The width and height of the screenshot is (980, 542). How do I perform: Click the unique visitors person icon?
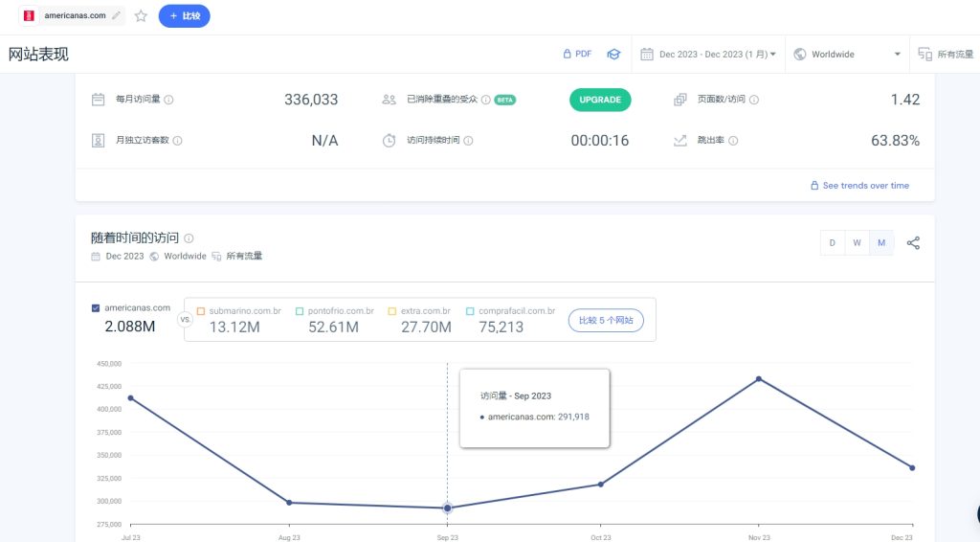(99, 141)
